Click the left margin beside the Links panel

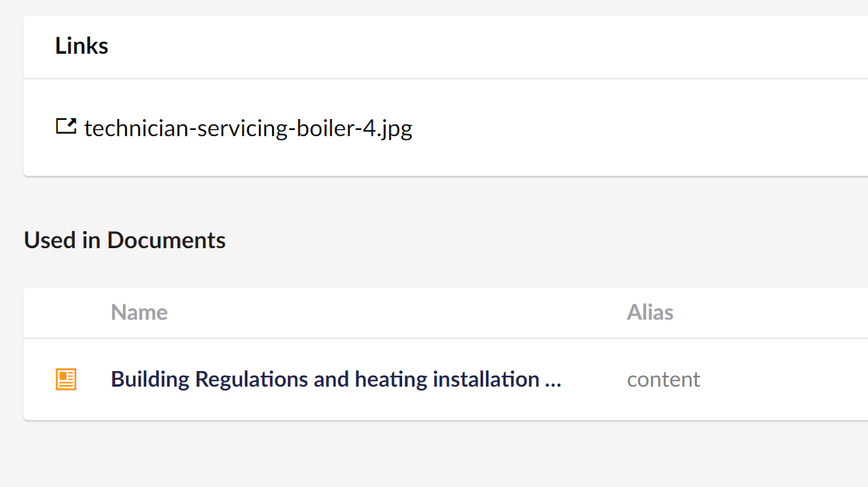(11, 95)
